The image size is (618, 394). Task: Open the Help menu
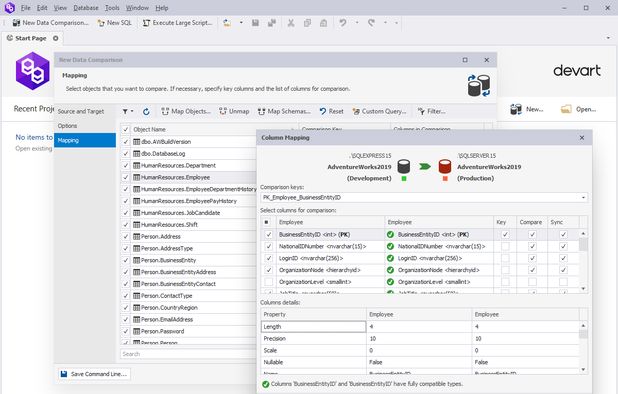162,8
